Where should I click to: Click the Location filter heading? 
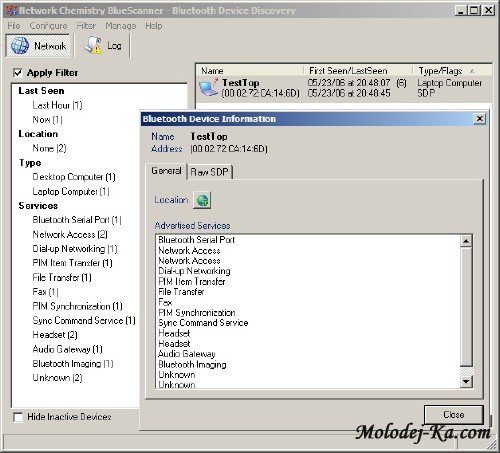[x=38, y=134]
